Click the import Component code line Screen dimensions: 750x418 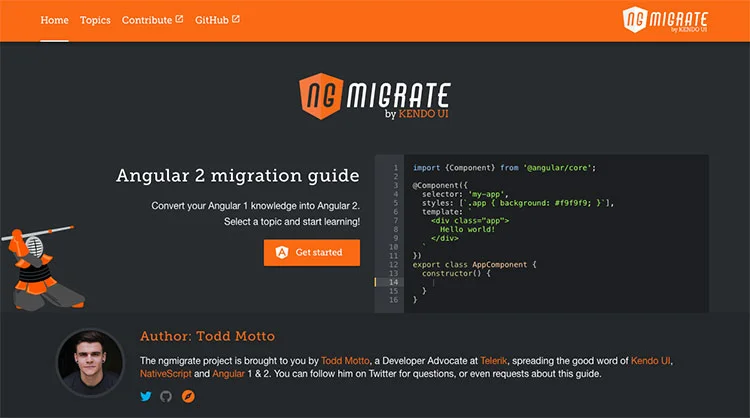(x=504, y=168)
